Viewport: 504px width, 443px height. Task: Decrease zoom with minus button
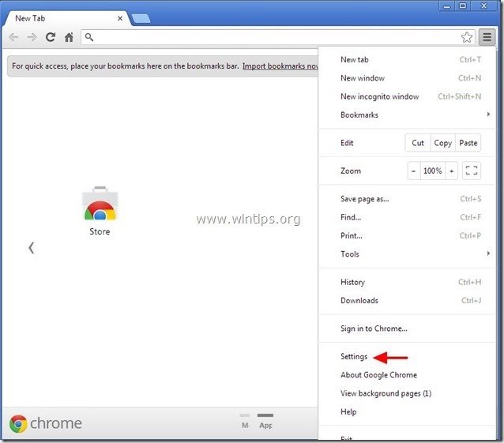[x=414, y=171]
